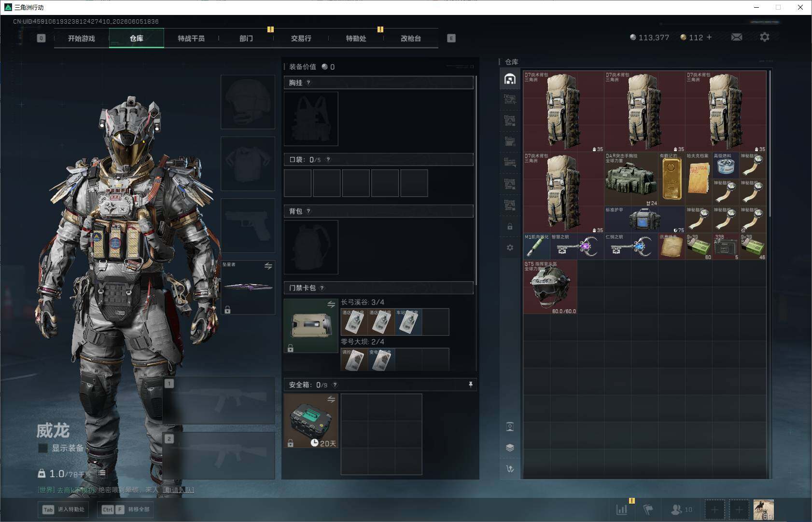Select the 智慧之钥 purple key item
Viewport: 812px width, 522px height.
(x=577, y=247)
